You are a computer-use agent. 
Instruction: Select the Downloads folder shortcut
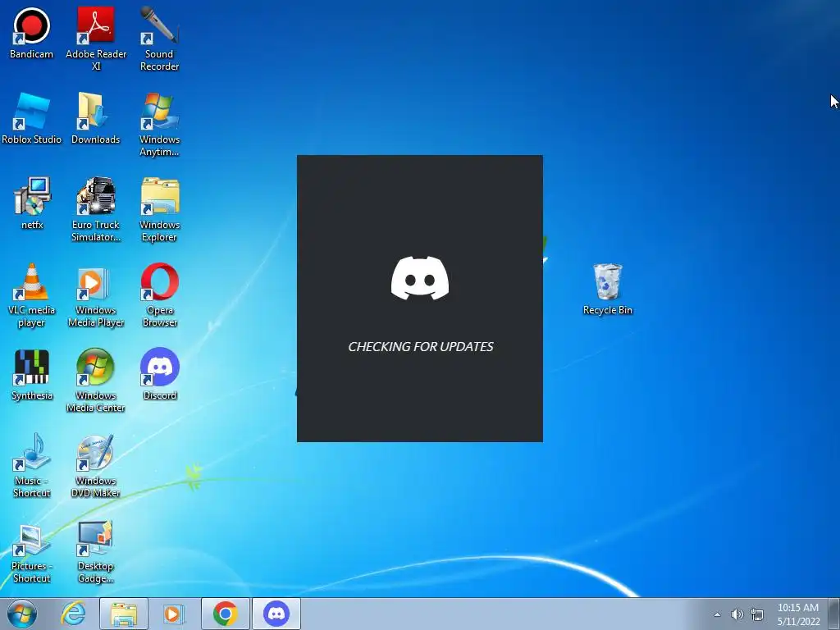pos(96,118)
